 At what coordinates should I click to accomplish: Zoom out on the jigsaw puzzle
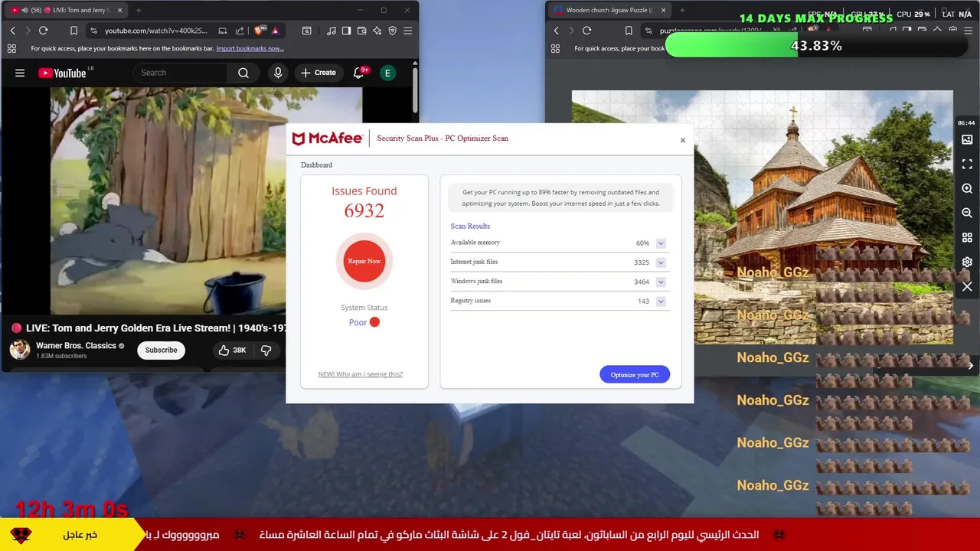tap(967, 213)
